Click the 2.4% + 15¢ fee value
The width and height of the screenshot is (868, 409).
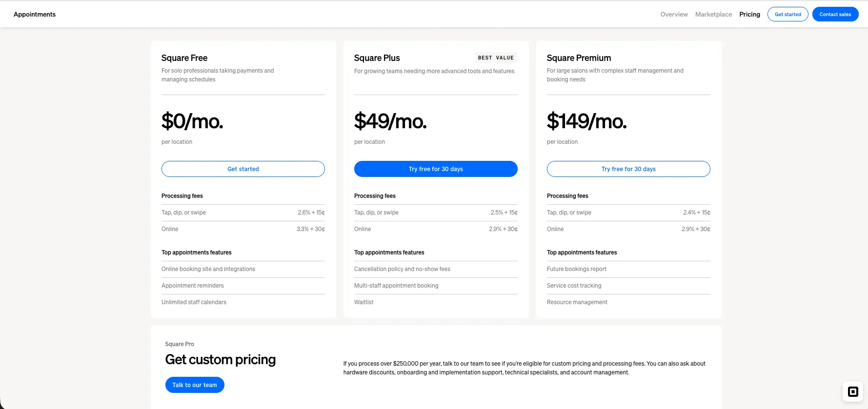coord(697,213)
